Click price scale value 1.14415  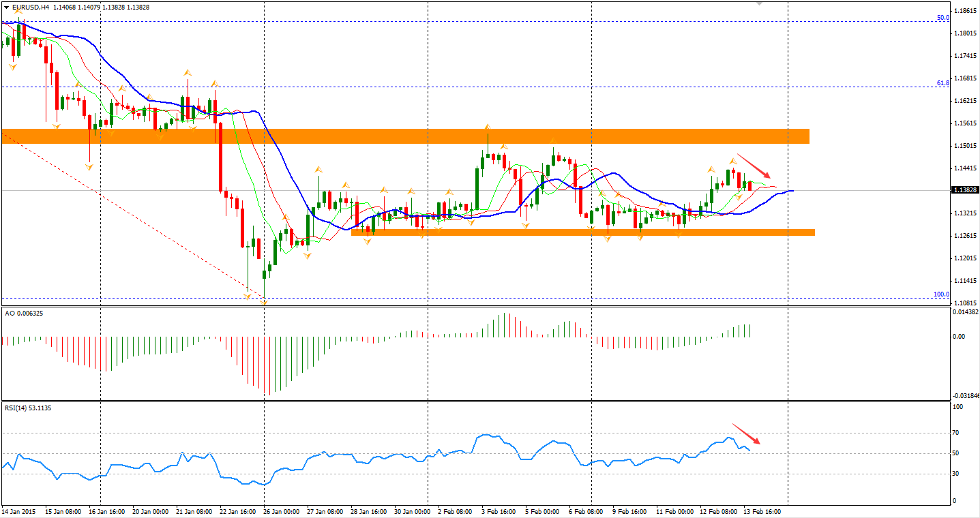click(x=966, y=168)
